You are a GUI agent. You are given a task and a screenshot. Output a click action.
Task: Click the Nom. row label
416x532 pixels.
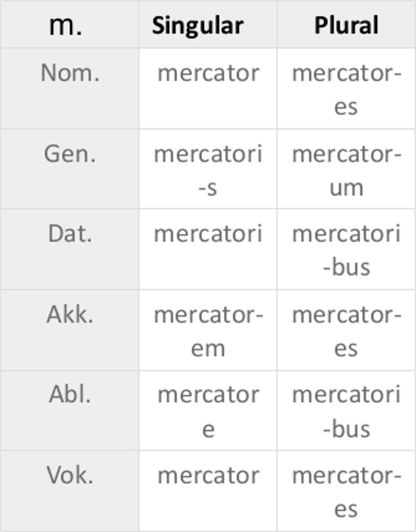coord(70,73)
